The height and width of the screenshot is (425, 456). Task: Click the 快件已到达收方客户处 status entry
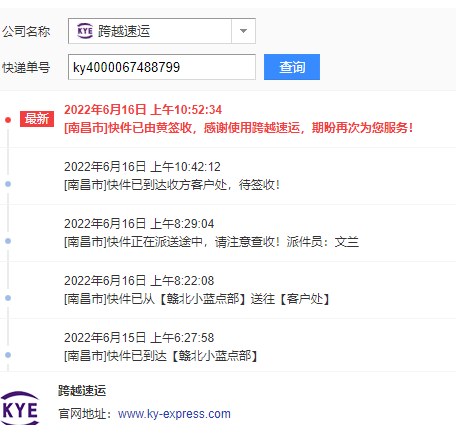click(172, 185)
